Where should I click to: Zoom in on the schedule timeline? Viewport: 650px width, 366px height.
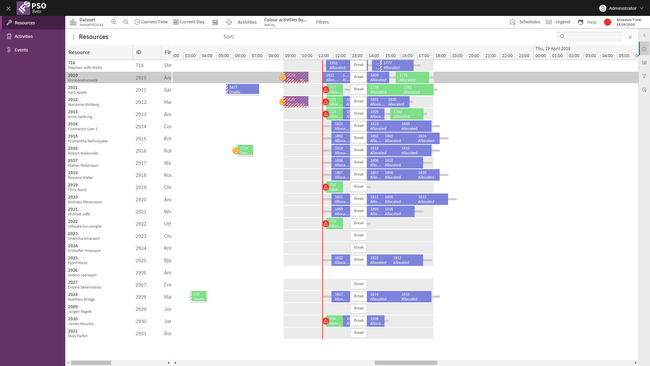pos(114,22)
